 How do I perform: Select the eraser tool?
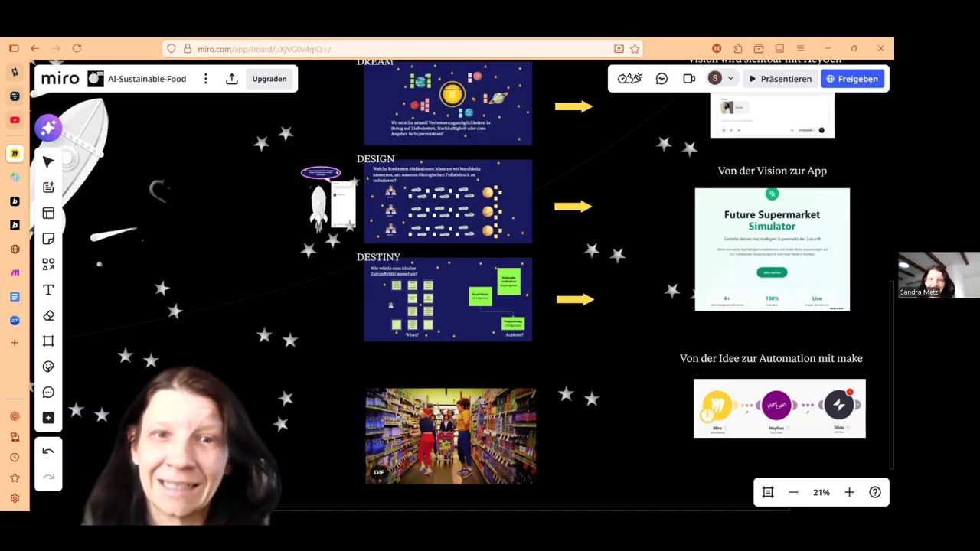pyautogui.click(x=48, y=315)
